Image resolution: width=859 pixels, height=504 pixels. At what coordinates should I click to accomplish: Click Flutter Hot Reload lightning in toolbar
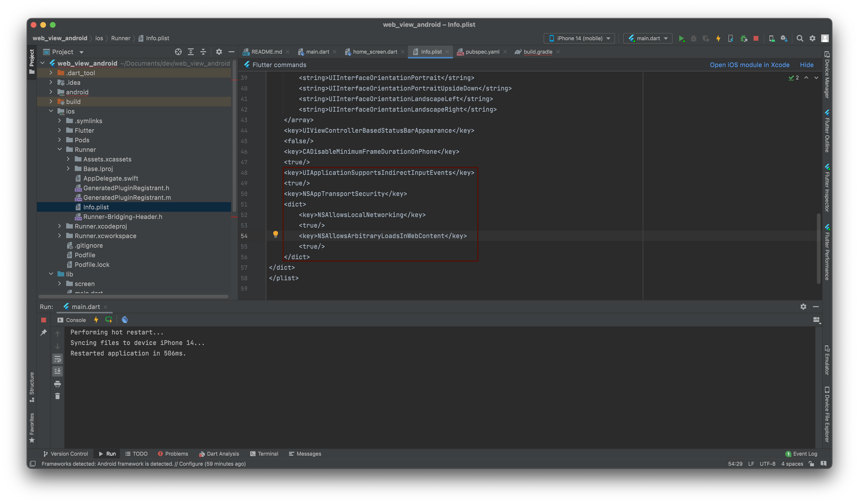tap(718, 39)
